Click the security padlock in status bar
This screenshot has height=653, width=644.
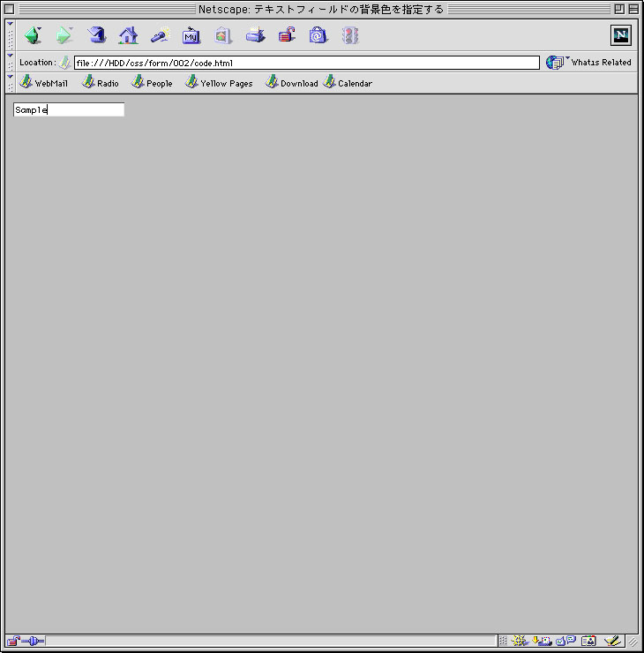click(x=13, y=641)
